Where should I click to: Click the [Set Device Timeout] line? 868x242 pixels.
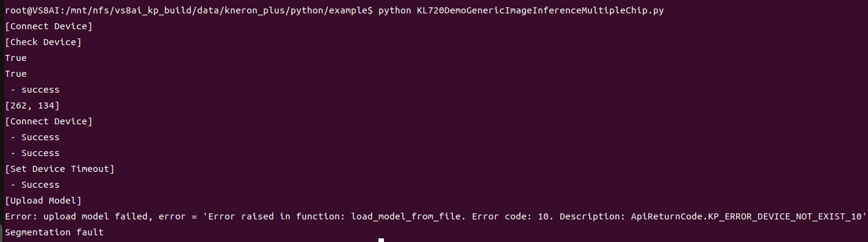60,169
